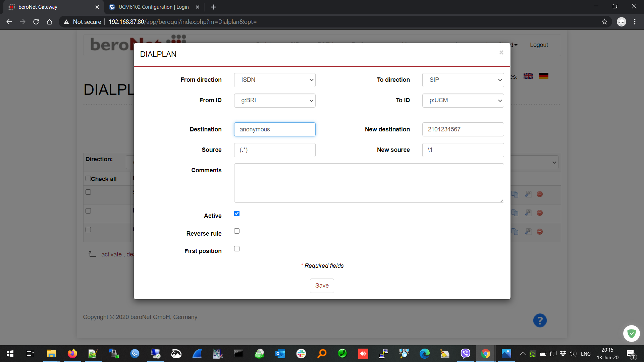The image size is (644, 362).
Task: Click the bookmark star icon in address bar
Action: [604, 22]
